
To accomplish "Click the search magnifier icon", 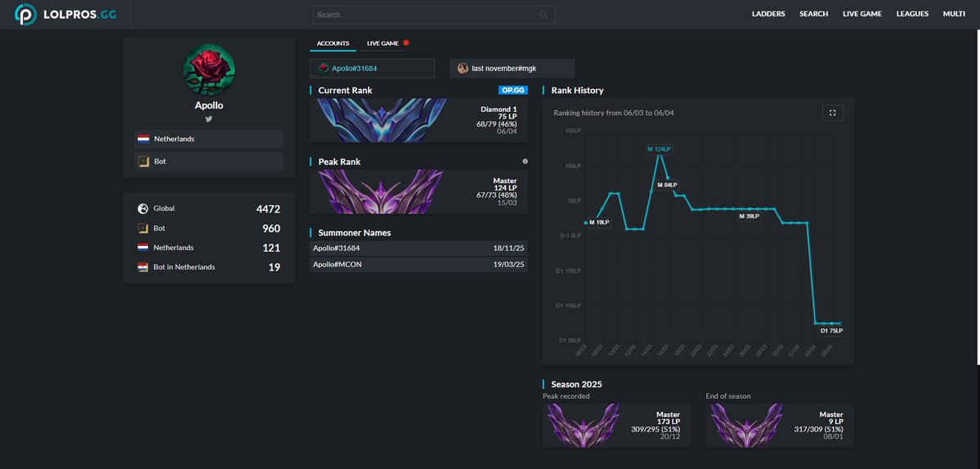I will click(543, 15).
